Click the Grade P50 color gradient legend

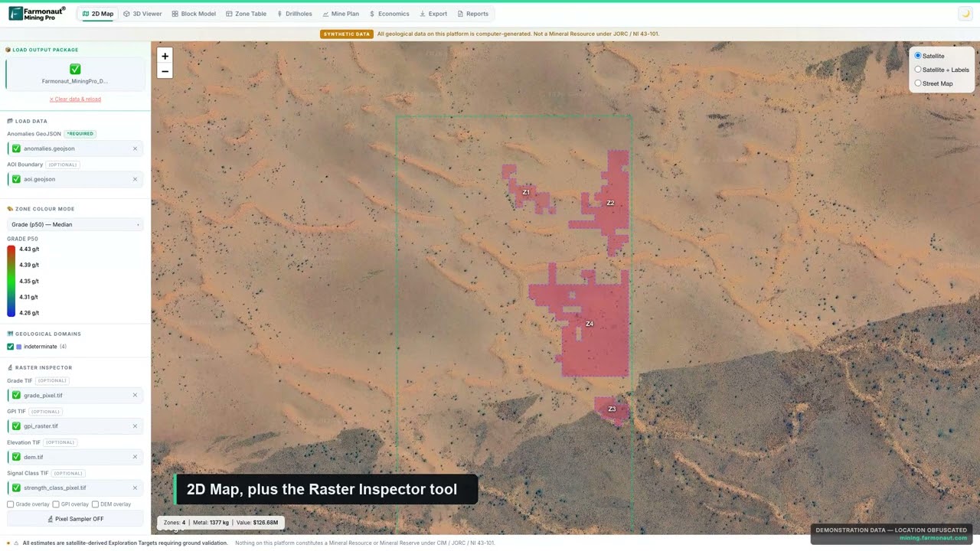11,281
